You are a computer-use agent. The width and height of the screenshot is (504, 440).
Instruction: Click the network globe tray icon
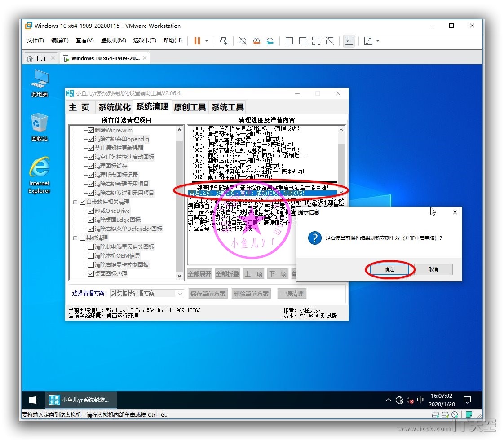pyautogui.click(x=399, y=400)
